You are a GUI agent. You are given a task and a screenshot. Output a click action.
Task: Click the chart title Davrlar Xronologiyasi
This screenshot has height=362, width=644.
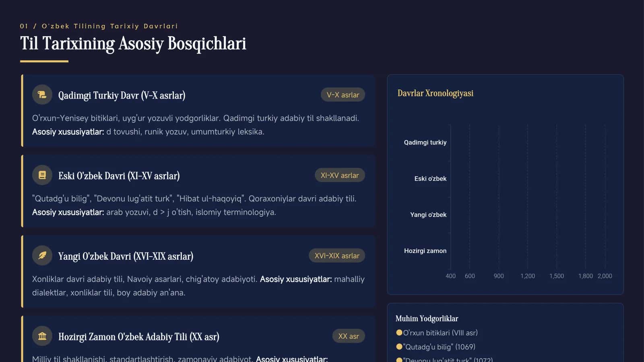(436, 93)
